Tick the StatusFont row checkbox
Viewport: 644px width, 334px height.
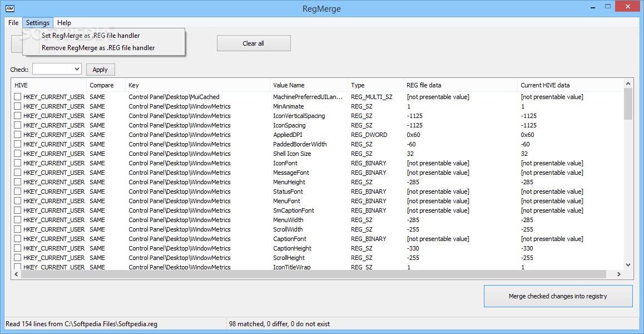(18, 191)
